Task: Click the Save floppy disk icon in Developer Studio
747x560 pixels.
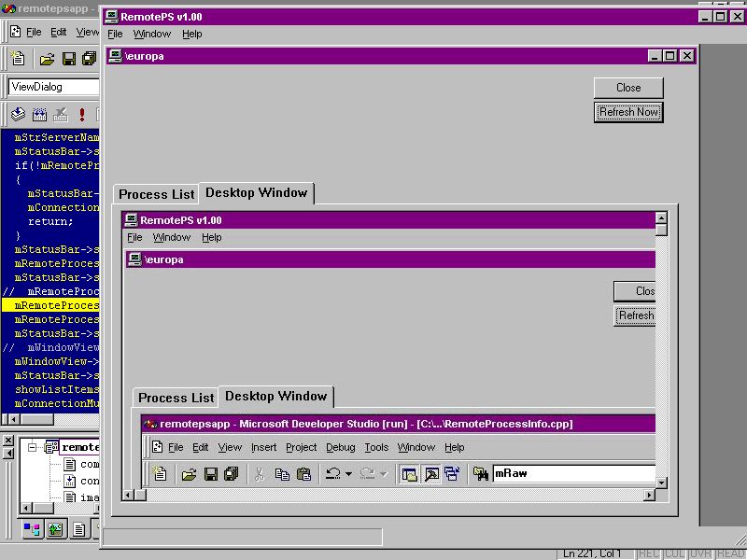Action: coord(68,59)
